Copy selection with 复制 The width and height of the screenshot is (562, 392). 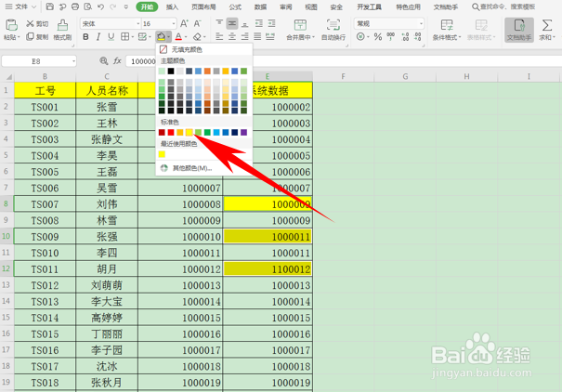(x=37, y=36)
